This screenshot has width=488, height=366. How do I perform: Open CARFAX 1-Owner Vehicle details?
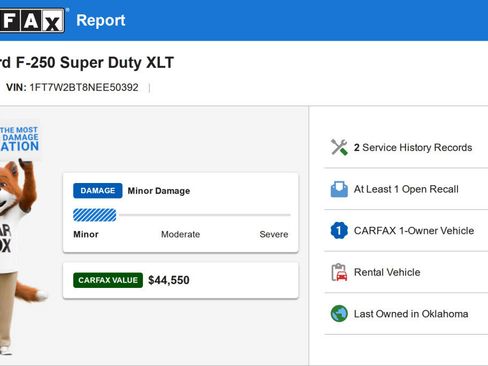pyautogui.click(x=414, y=230)
